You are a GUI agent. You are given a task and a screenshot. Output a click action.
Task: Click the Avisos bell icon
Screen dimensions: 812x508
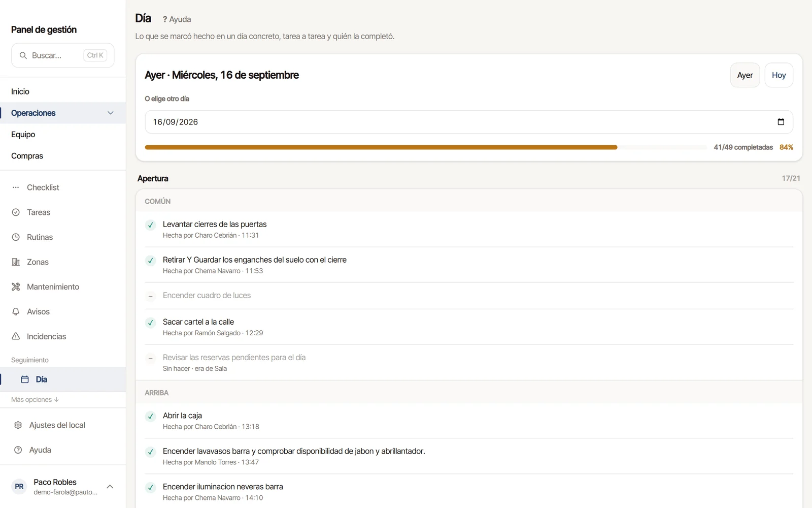coord(16,312)
